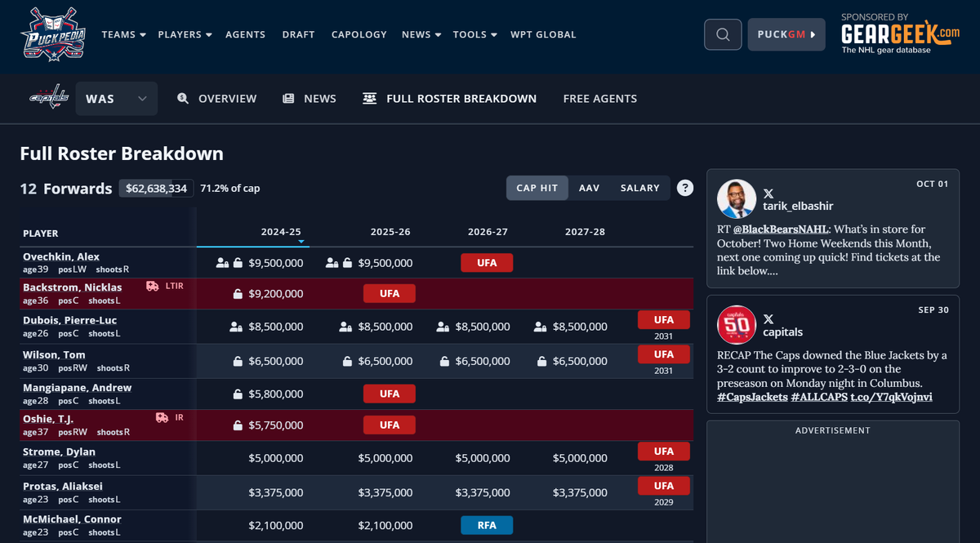Follow the #ALLCAPS hashtag link

click(818, 397)
